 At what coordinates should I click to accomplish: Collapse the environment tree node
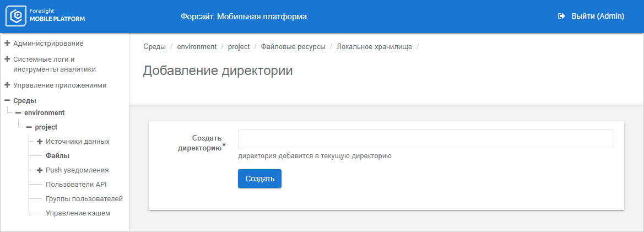pyautogui.click(x=18, y=112)
